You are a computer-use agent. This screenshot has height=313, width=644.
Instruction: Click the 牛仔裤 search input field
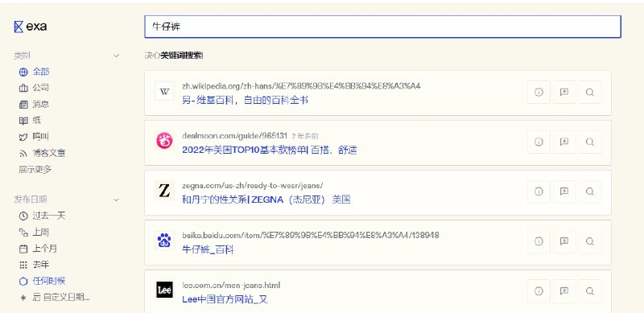[382, 27]
